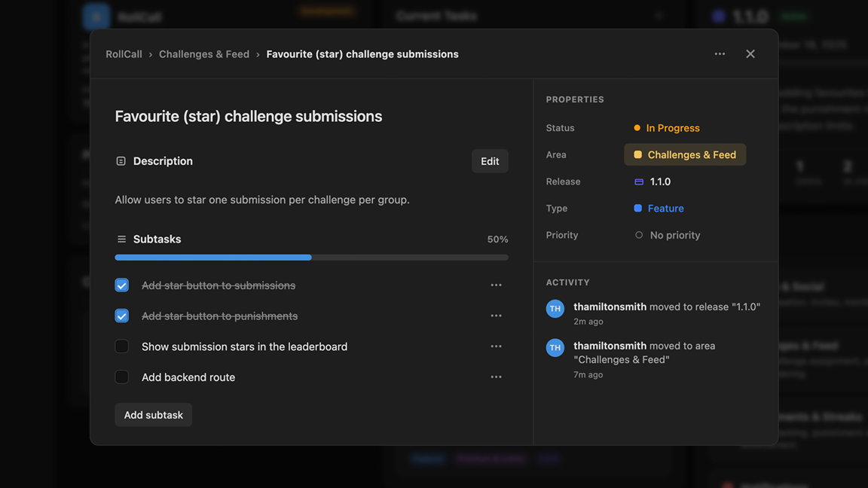
Task: Open the Challenges & Feed area selector
Action: click(685, 154)
